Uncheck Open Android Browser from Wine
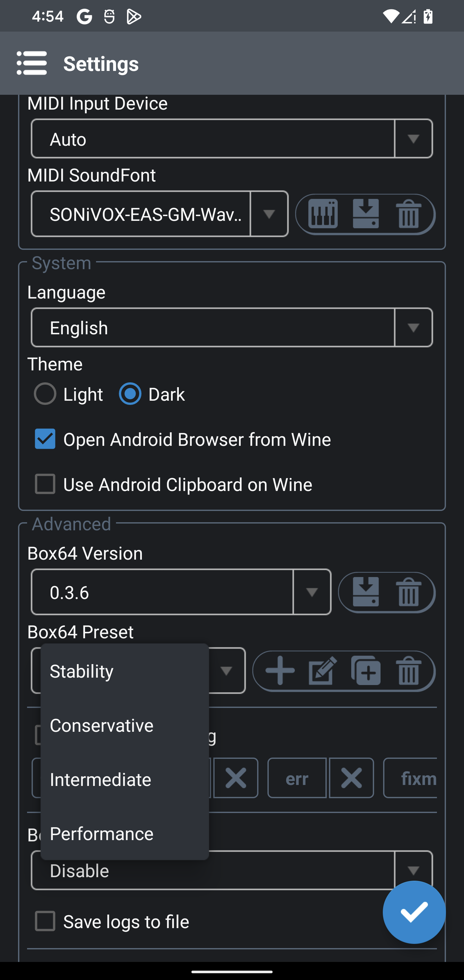The height and width of the screenshot is (980, 464). coord(45,439)
